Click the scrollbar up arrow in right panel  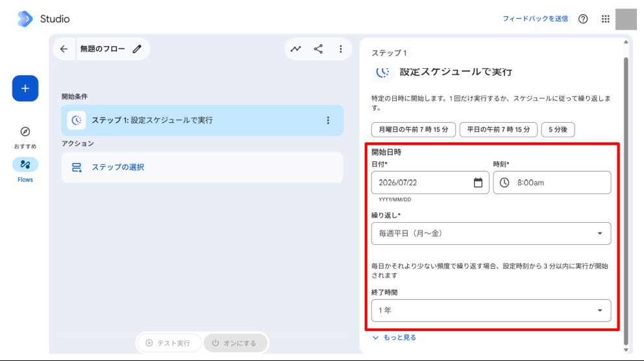click(x=626, y=42)
